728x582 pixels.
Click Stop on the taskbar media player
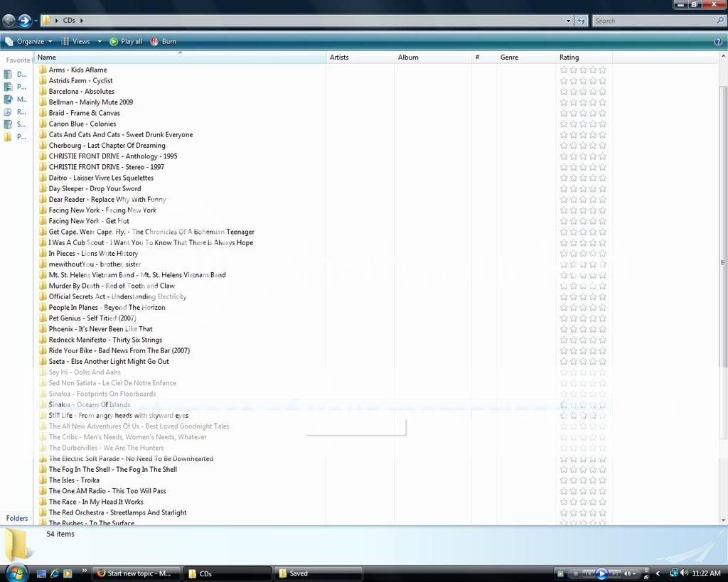click(x=576, y=573)
